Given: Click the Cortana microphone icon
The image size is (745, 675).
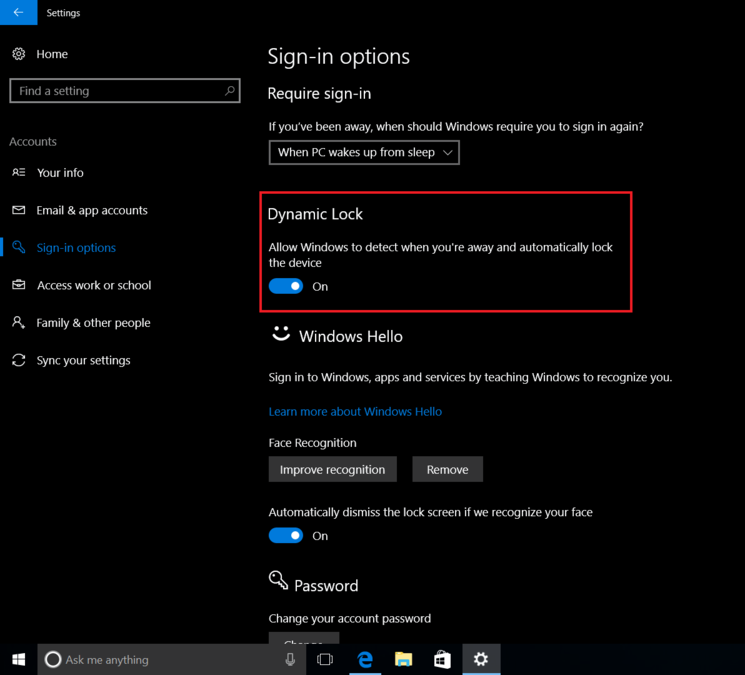Looking at the screenshot, I should click(x=290, y=659).
